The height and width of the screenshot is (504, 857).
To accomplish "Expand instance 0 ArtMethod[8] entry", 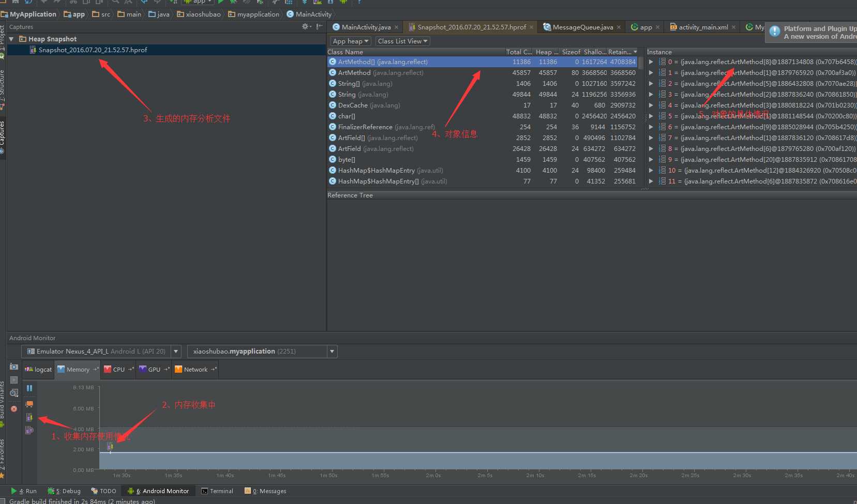I will pos(651,62).
